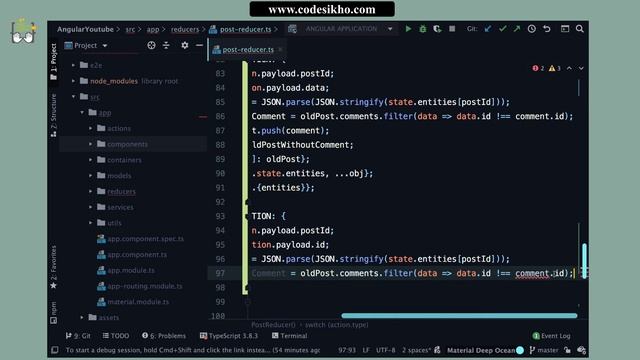Open the TypeScript 3.8.3 tool window

pos(229,336)
